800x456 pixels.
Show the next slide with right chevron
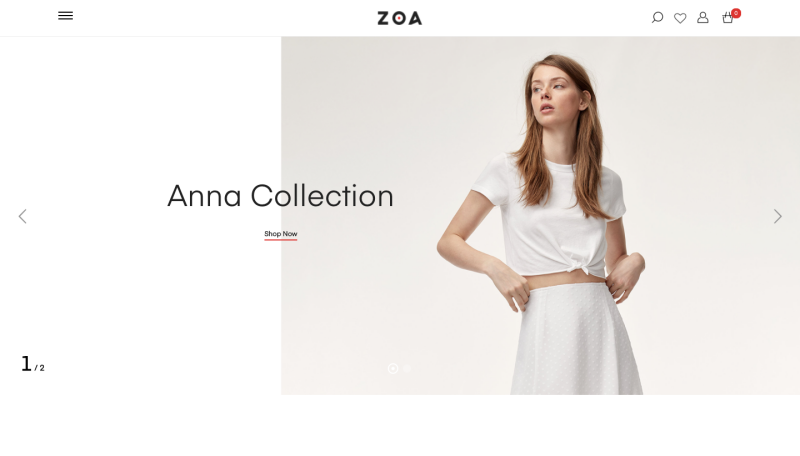click(778, 216)
